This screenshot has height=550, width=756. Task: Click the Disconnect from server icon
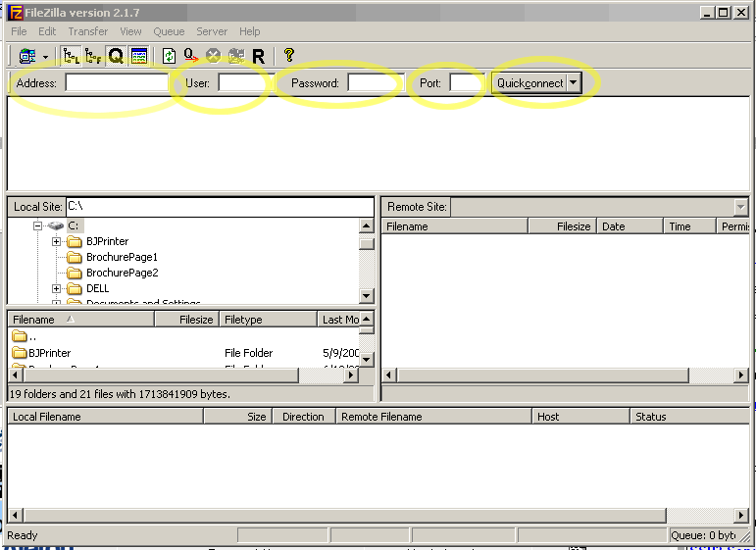[x=236, y=56]
